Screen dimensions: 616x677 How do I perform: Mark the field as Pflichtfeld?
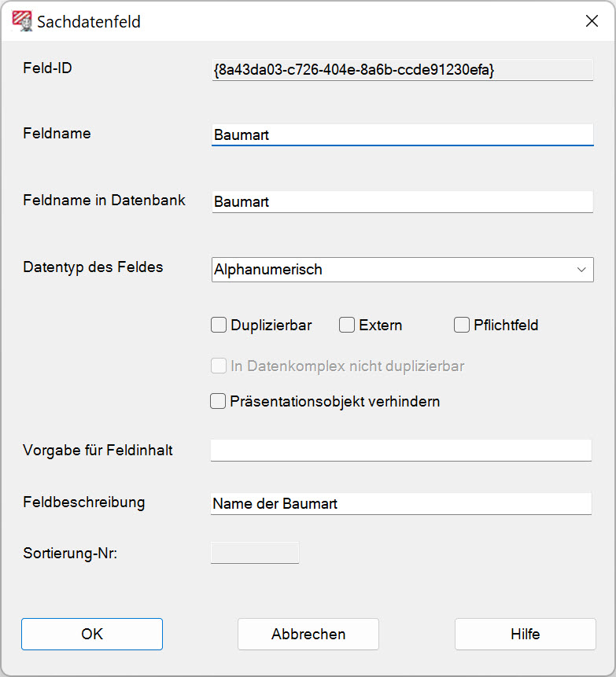pyautogui.click(x=462, y=326)
